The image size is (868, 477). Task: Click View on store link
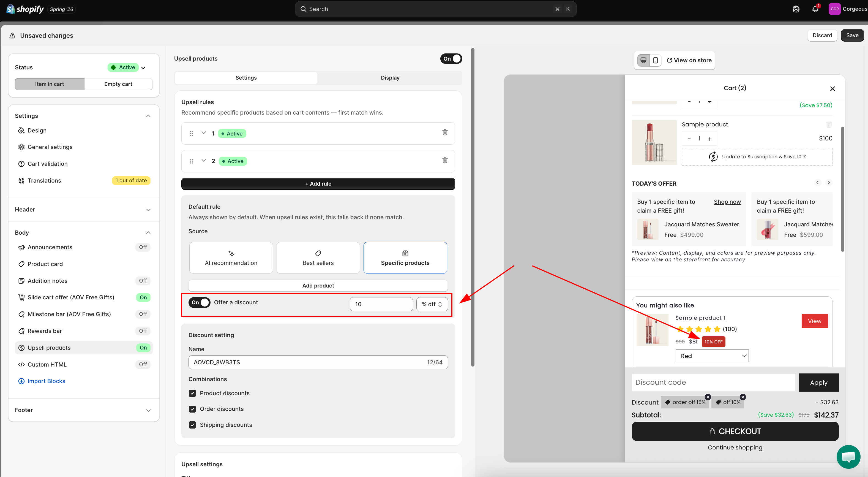(689, 60)
